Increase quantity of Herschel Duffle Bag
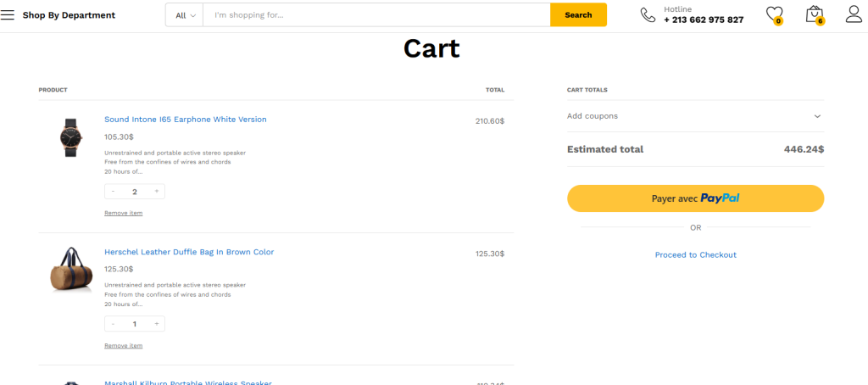This screenshot has width=868, height=385. pyautogui.click(x=157, y=324)
